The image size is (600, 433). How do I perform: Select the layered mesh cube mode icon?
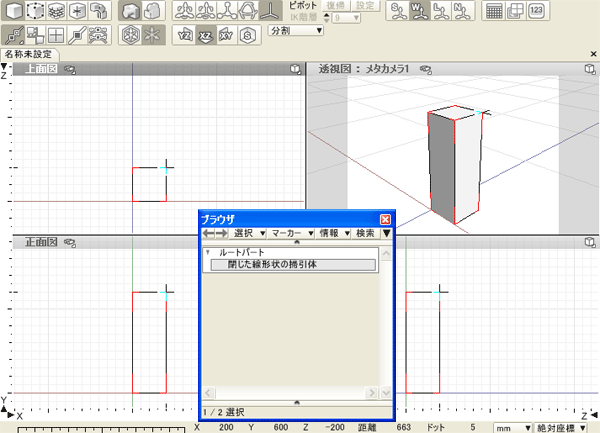(x=56, y=10)
